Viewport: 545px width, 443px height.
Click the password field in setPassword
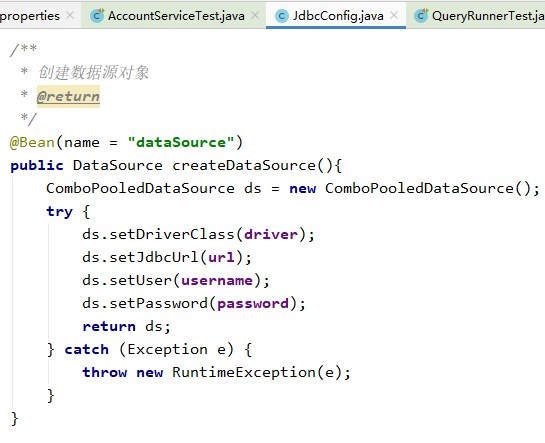[x=253, y=303]
